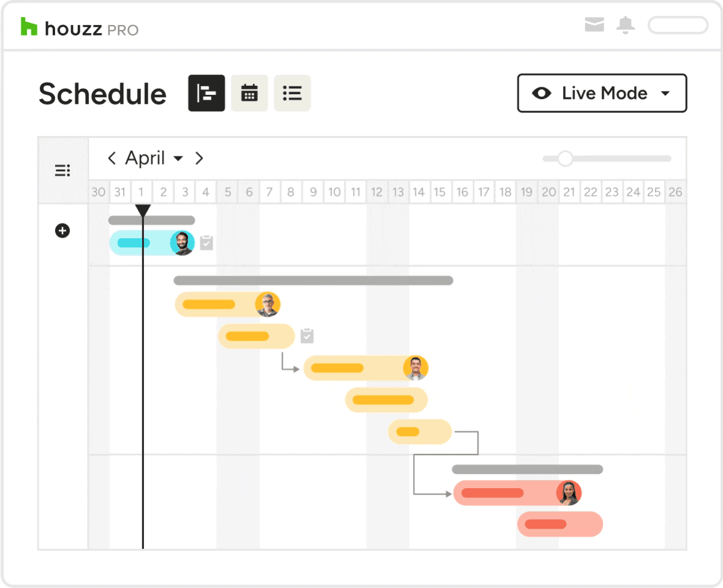Click the date 14 column header
The image size is (723, 588).
coord(418,192)
